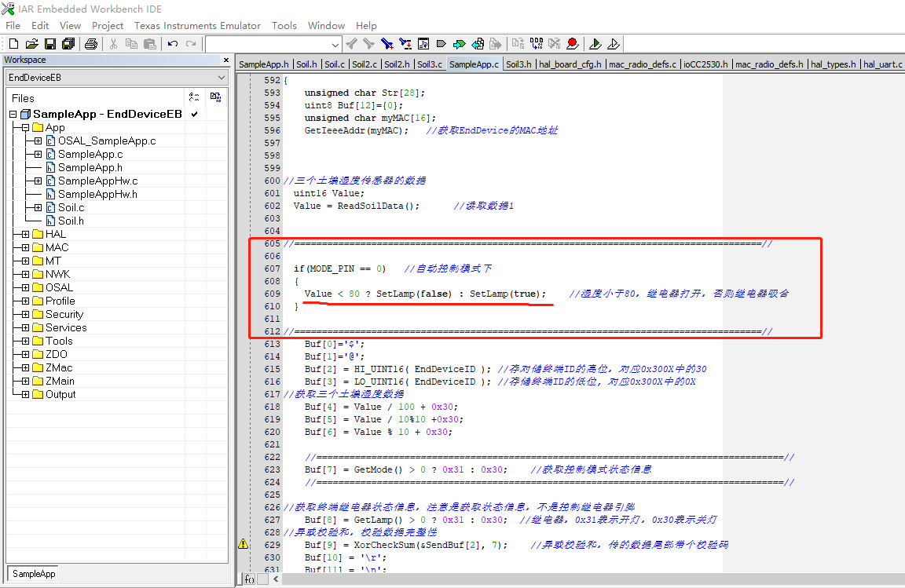
Task: Close the Workspace panel
Action: click(x=225, y=60)
